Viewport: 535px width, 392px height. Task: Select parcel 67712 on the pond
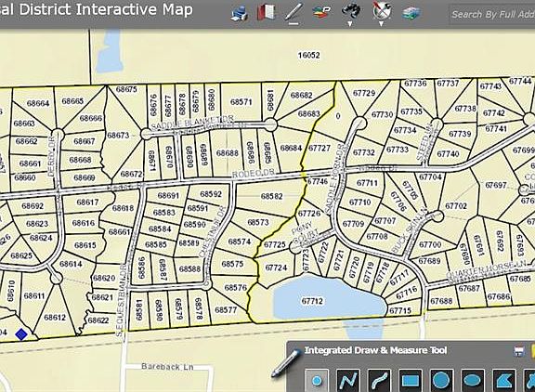(x=312, y=301)
